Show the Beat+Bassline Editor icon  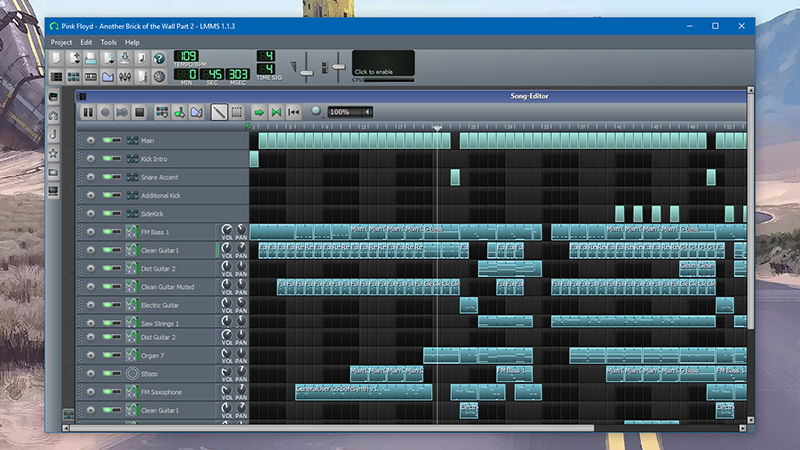click(x=73, y=77)
